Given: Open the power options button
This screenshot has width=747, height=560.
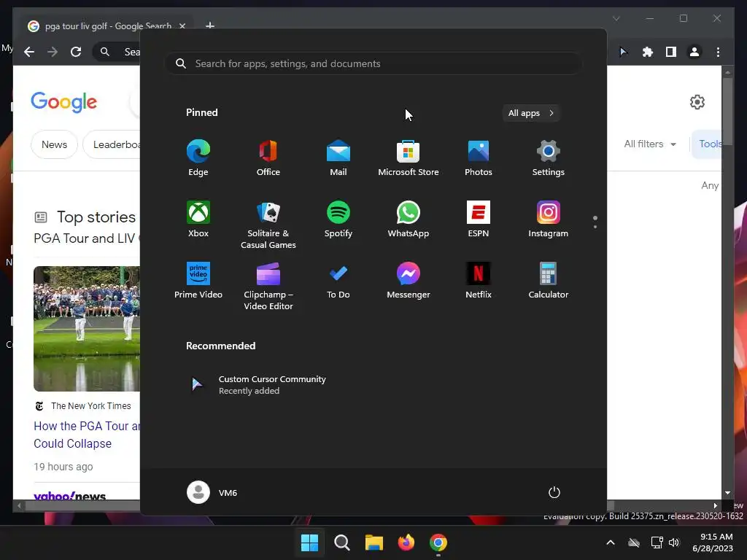Looking at the screenshot, I should click(554, 492).
